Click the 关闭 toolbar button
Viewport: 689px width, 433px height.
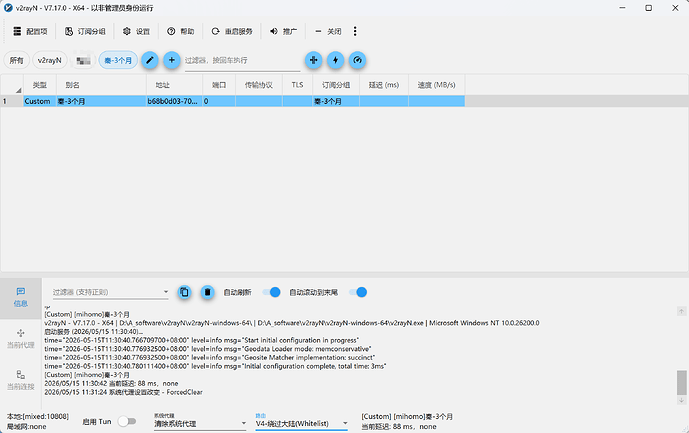(328, 31)
